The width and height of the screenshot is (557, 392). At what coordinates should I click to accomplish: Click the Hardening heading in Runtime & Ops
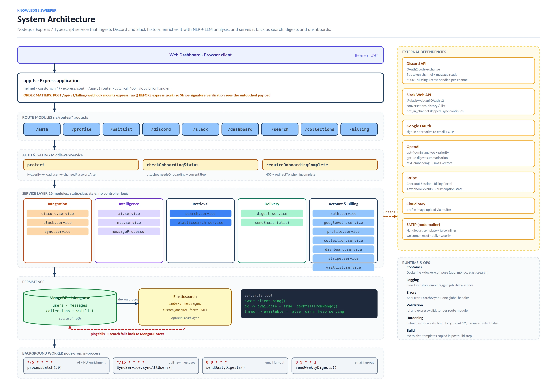pos(415,318)
